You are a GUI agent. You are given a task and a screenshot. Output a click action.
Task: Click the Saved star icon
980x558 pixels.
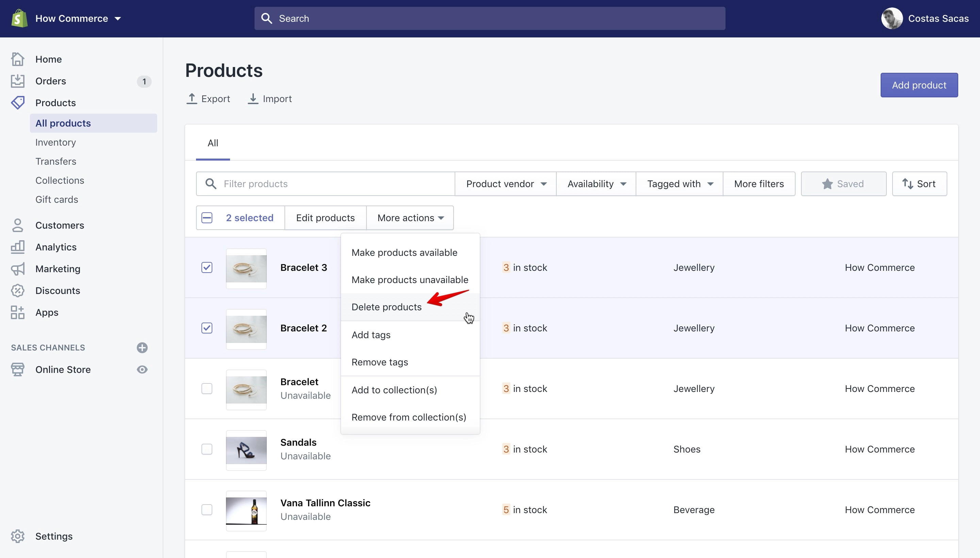(828, 184)
